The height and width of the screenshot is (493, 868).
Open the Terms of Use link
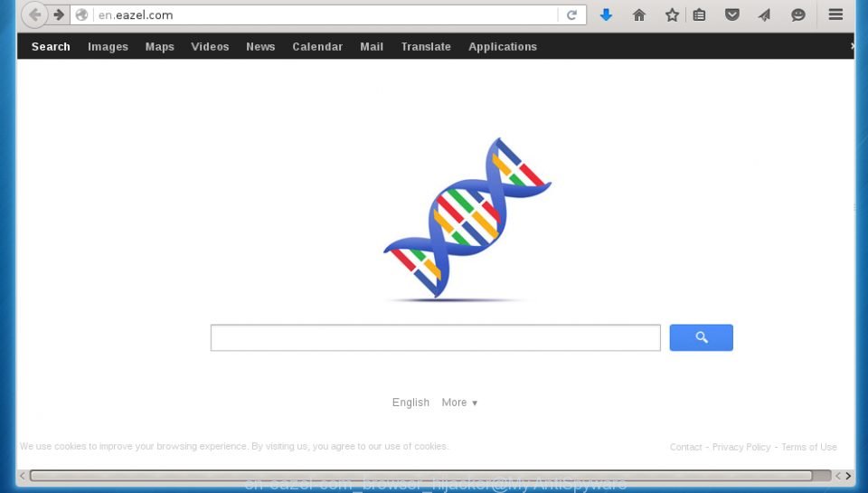(x=808, y=447)
